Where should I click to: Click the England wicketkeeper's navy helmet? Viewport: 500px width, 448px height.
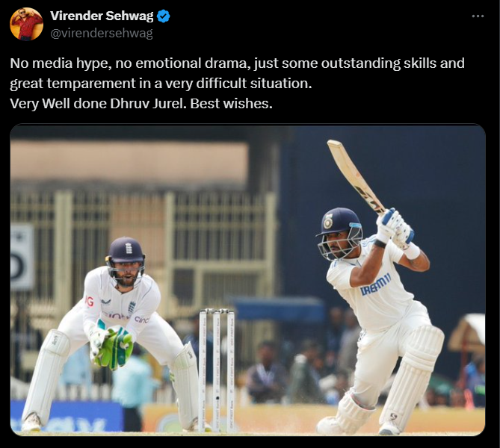click(x=126, y=251)
